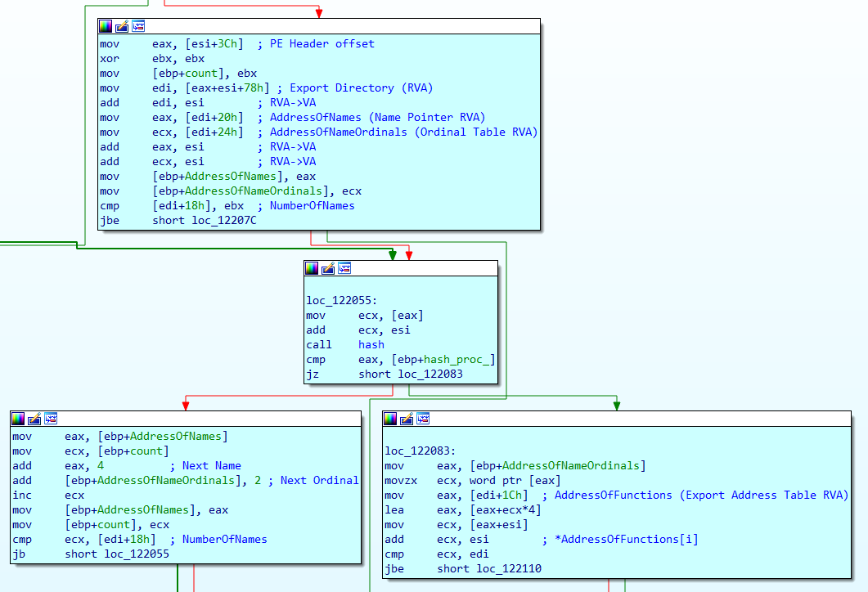Follow jz short loc_122083 operand
This screenshot has height=592, width=868.
tap(430, 374)
